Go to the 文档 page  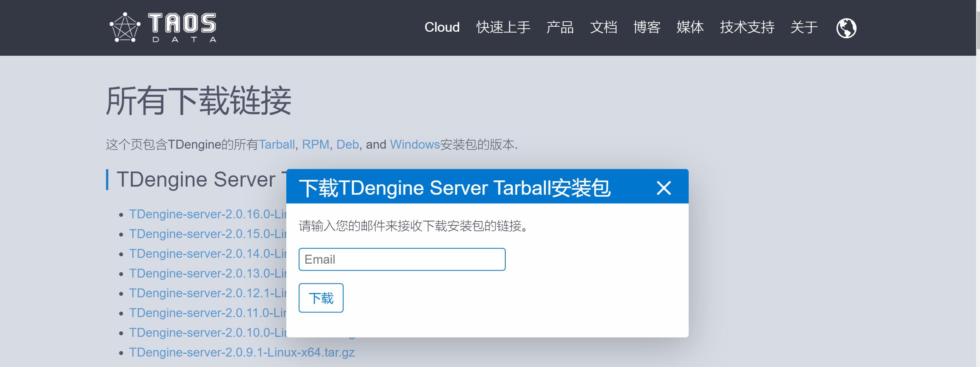tap(603, 27)
